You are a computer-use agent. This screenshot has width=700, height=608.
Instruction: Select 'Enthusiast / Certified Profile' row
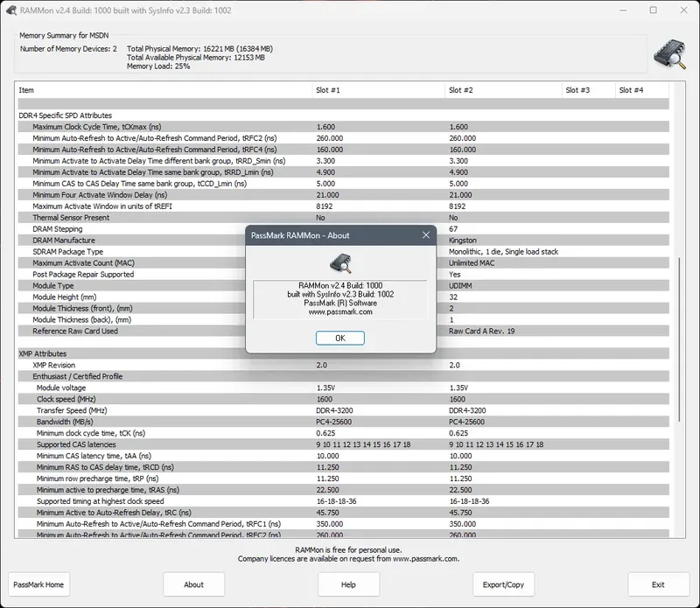tap(343, 377)
